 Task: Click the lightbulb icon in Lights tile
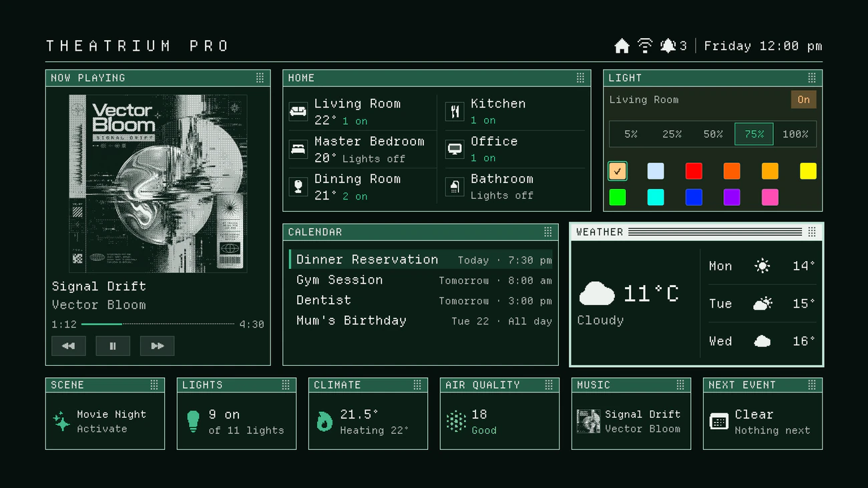(x=193, y=421)
